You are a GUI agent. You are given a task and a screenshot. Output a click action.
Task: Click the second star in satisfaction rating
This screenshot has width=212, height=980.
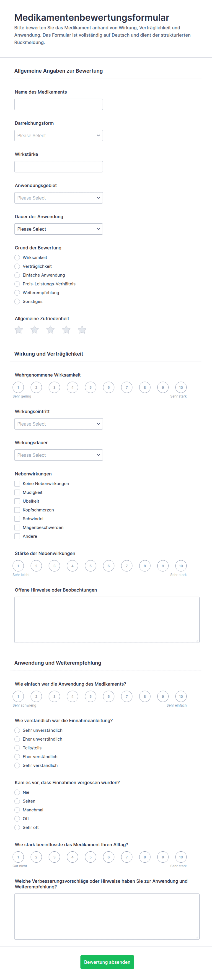coord(35,330)
